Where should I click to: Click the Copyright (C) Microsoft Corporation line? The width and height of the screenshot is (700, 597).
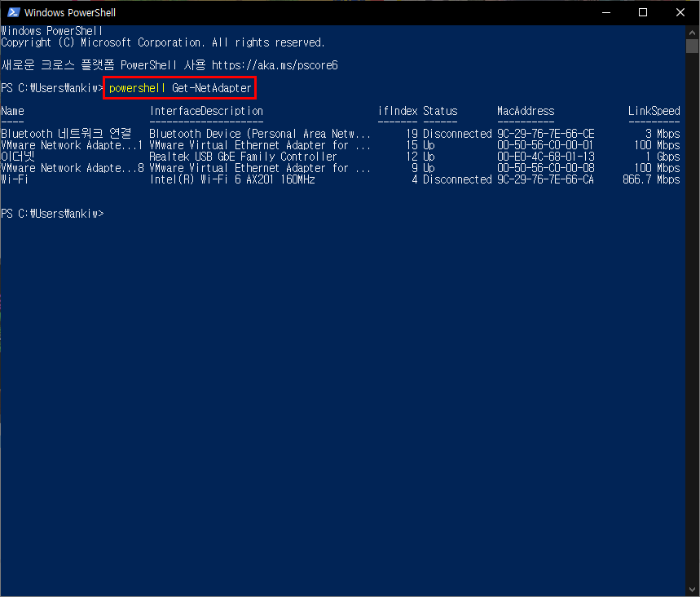tap(162, 42)
